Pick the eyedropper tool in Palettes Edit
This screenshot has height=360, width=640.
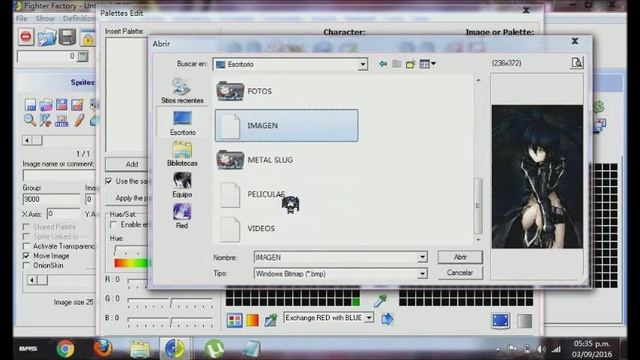point(380,301)
